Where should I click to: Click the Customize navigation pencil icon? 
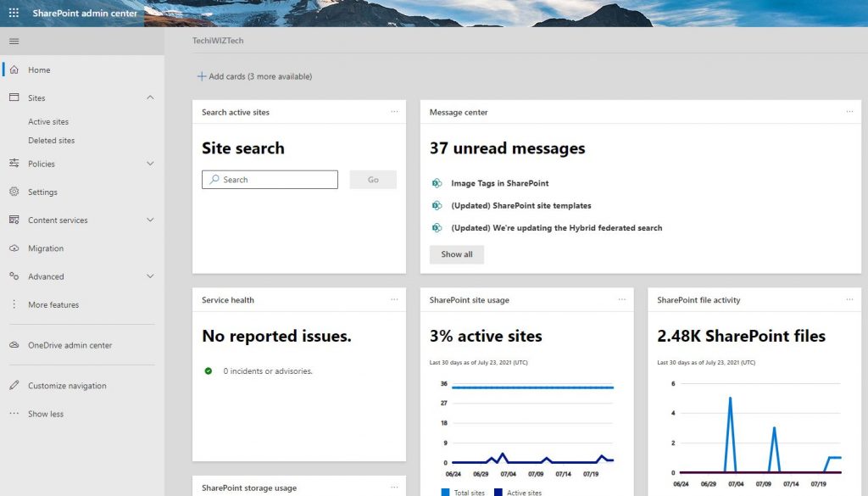pyautogui.click(x=14, y=385)
